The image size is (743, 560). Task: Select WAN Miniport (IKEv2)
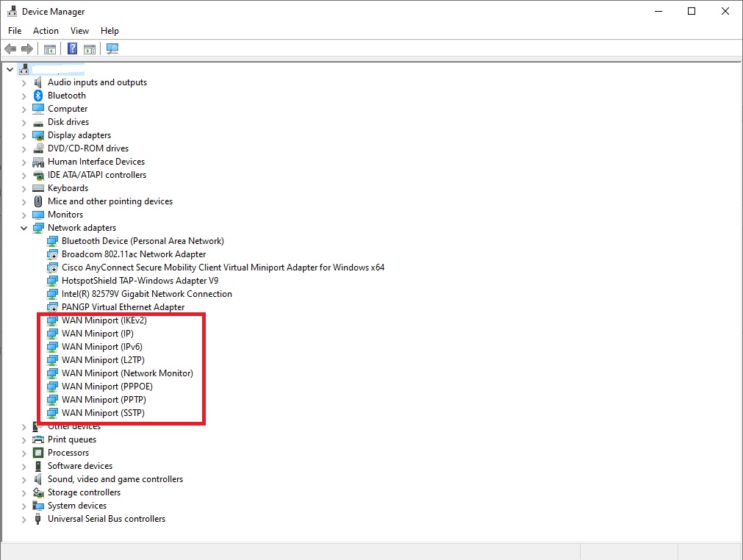tap(104, 320)
